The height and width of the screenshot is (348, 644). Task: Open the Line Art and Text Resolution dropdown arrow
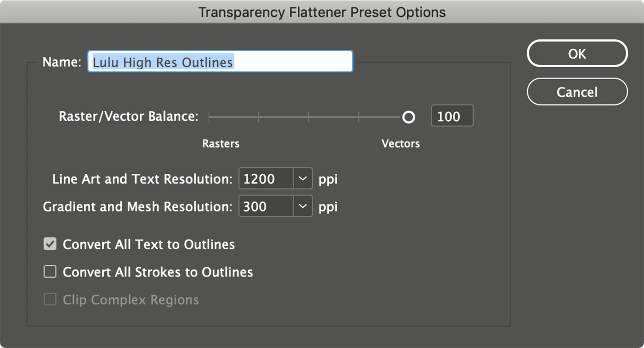[x=303, y=178]
